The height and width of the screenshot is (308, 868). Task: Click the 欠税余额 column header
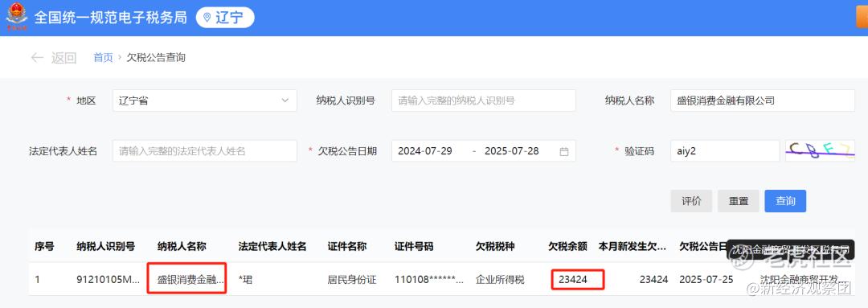(x=568, y=247)
